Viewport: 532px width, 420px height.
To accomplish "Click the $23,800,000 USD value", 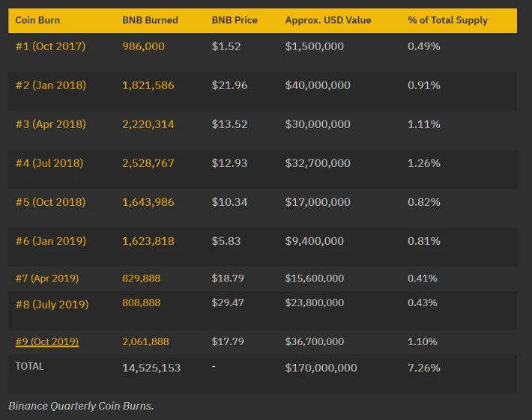I will point(315,302).
